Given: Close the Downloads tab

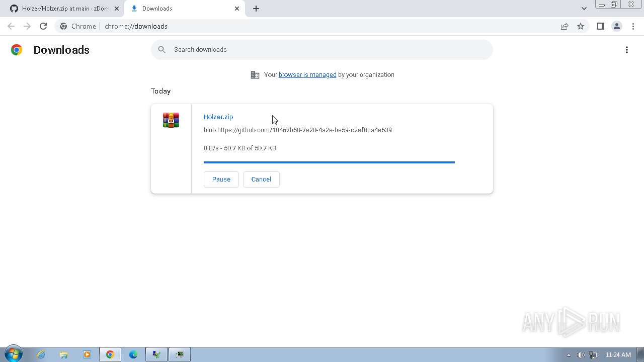Looking at the screenshot, I should point(237,9).
